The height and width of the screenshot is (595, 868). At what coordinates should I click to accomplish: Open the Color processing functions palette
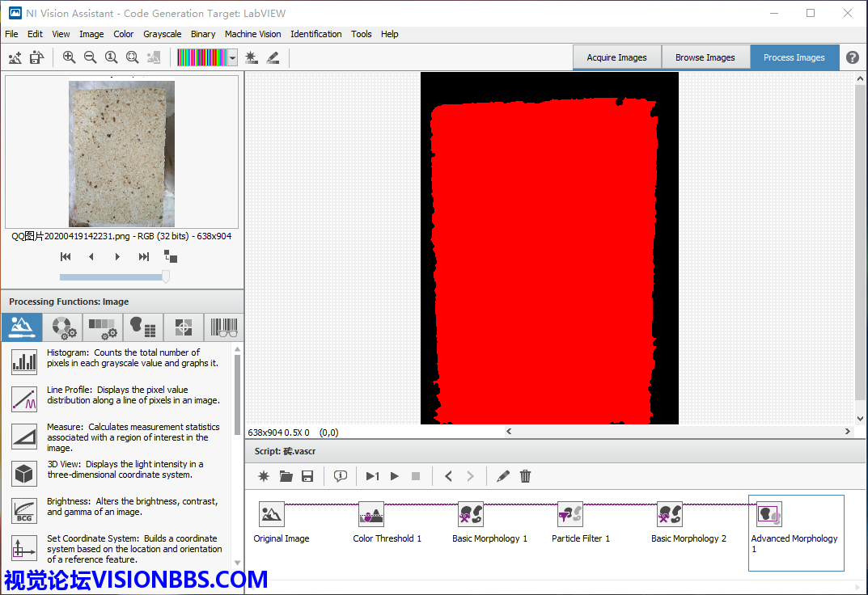click(62, 327)
